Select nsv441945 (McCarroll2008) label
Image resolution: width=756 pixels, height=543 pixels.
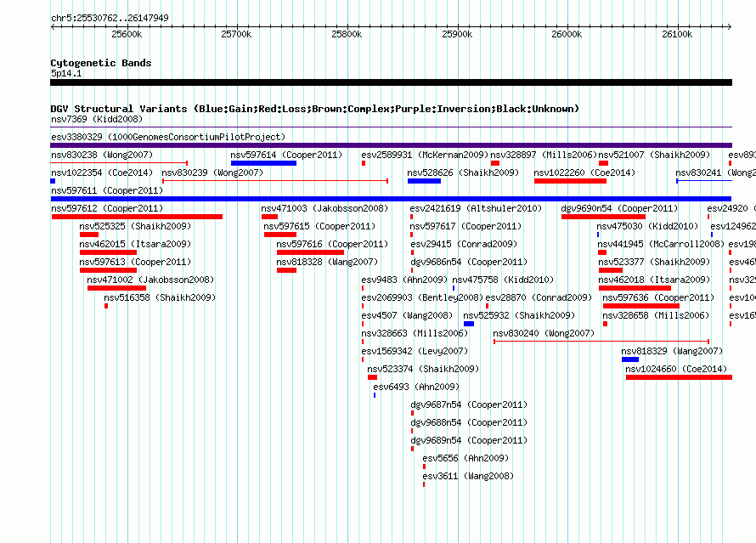point(661,244)
